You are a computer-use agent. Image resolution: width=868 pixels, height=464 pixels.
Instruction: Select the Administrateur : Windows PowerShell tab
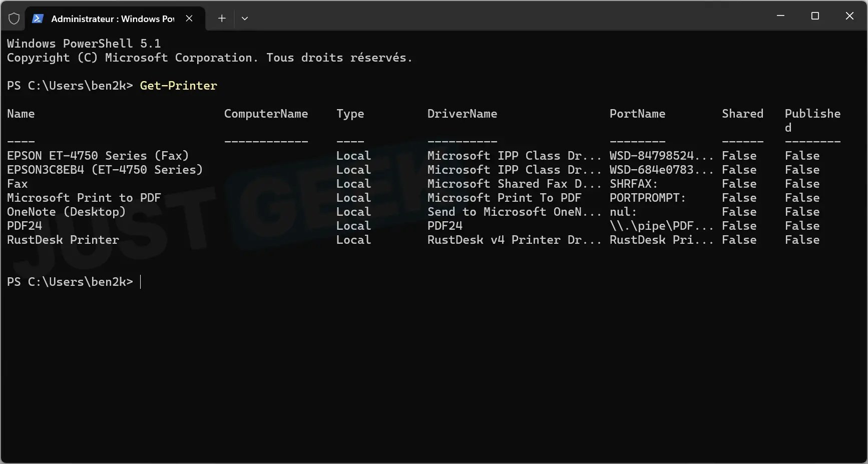coord(115,19)
